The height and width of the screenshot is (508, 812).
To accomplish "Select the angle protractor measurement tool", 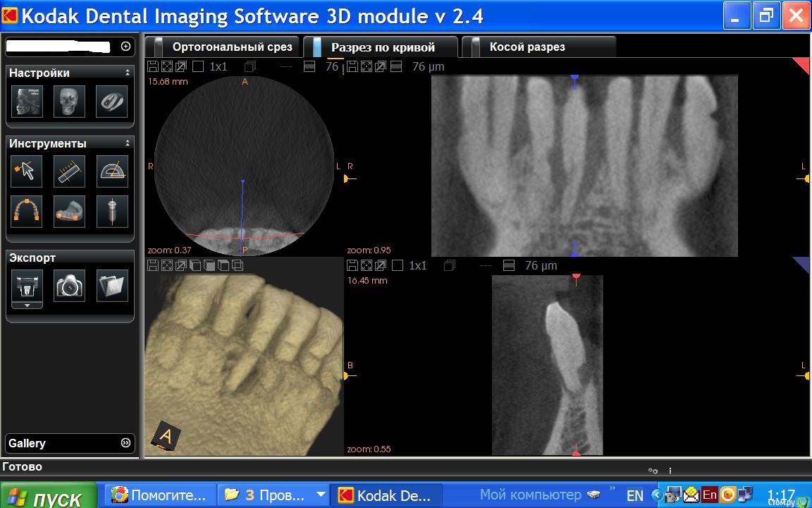I will (x=112, y=171).
